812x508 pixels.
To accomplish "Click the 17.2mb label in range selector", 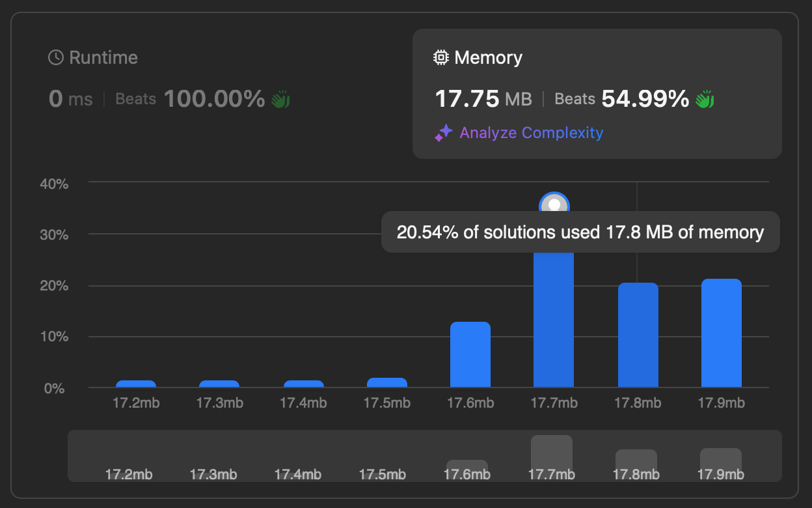I will pyautogui.click(x=129, y=474).
